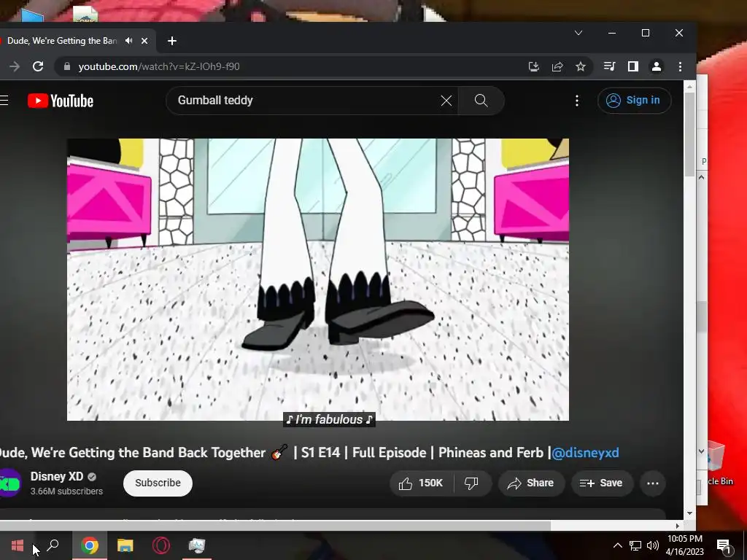Dislike the video
The image size is (747, 560).
click(471, 483)
